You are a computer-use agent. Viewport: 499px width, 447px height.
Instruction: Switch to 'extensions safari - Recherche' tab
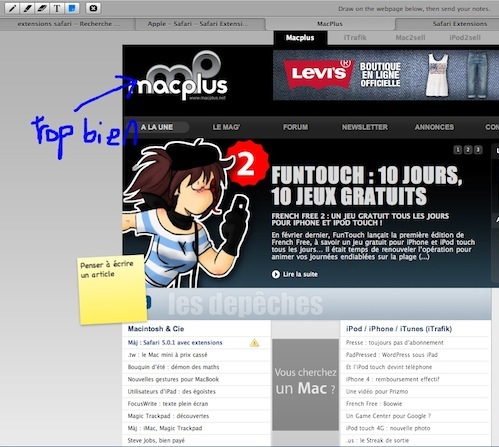point(68,24)
